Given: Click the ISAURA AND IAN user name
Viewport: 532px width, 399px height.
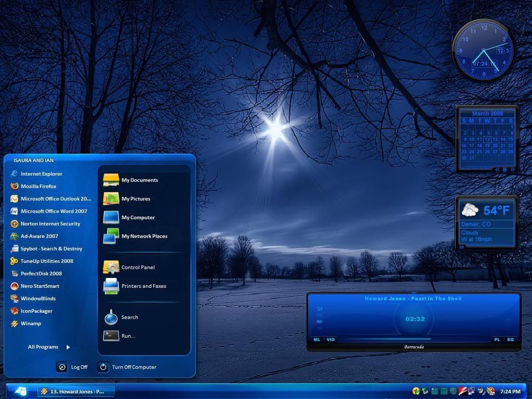Looking at the screenshot, I should click(33, 160).
